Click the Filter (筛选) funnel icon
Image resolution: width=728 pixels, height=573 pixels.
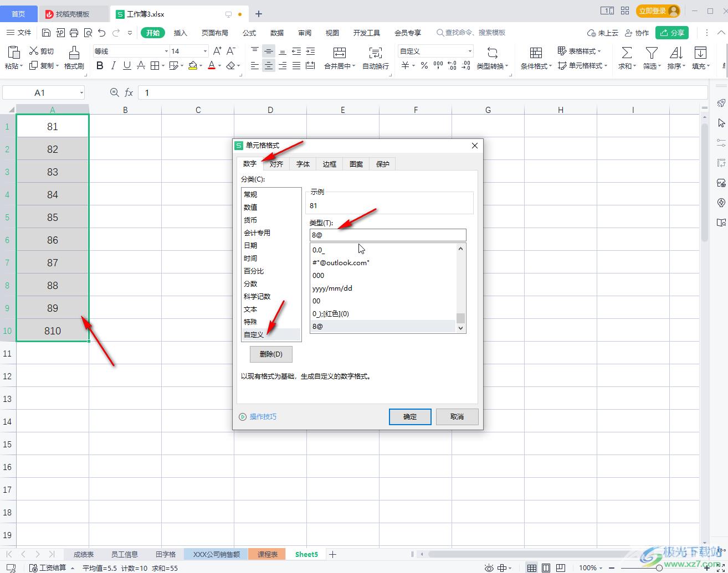click(652, 53)
